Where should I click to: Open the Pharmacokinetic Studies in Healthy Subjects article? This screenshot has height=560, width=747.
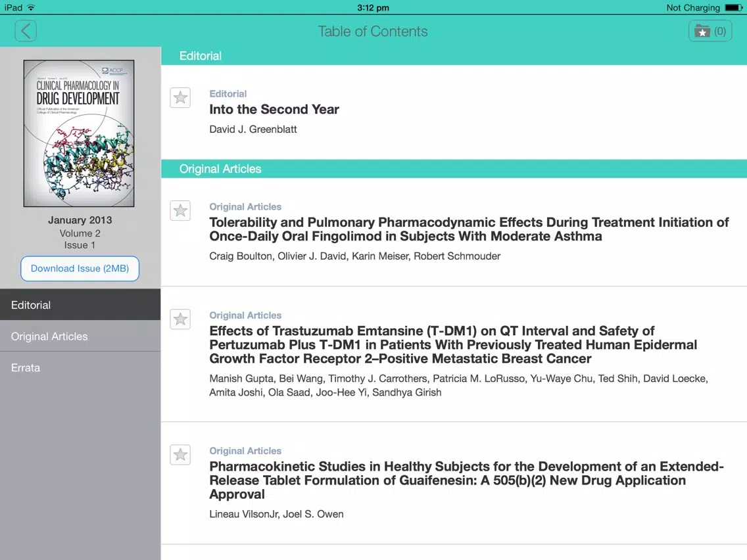pos(466,480)
